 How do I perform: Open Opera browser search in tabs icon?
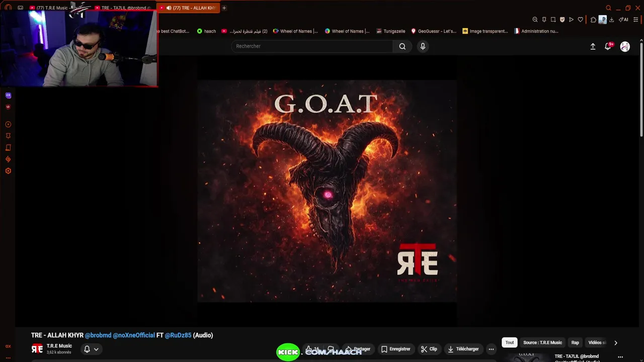click(x=608, y=8)
